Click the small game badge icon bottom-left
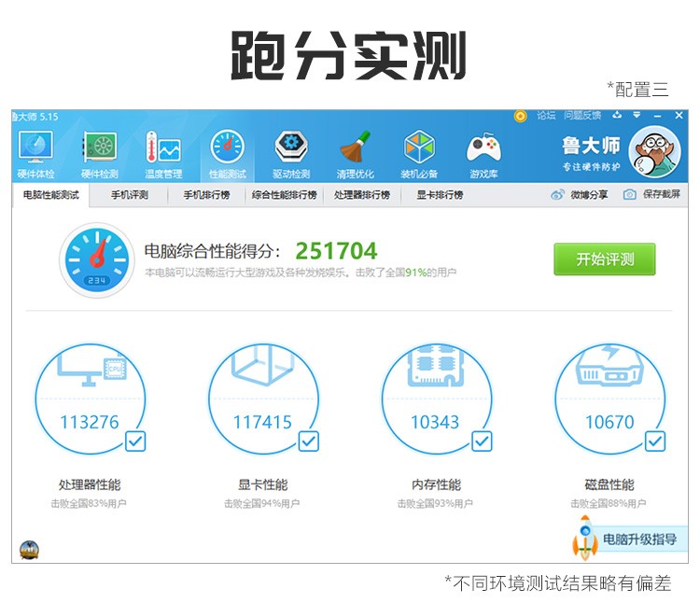The height and width of the screenshot is (603, 700). coord(30,550)
